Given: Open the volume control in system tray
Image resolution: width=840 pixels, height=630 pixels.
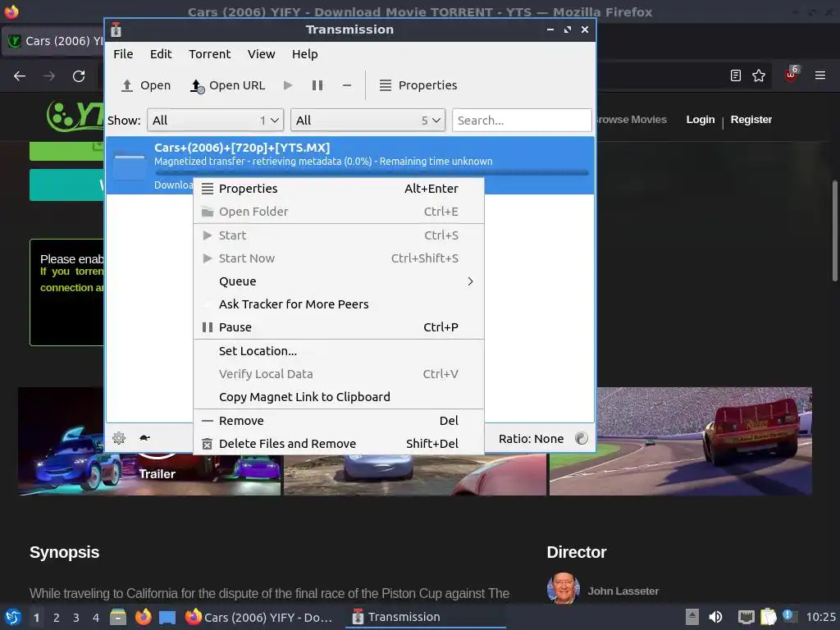Looking at the screenshot, I should (715, 617).
